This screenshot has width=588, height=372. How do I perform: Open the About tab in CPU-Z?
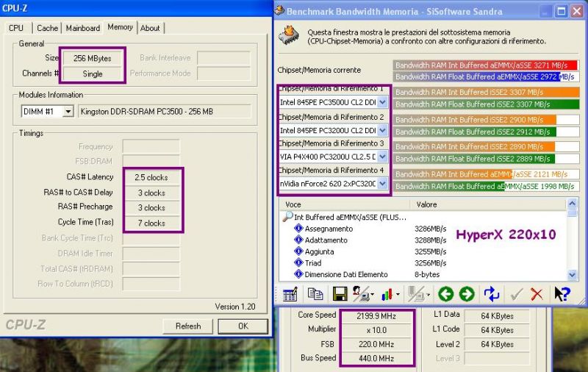(x=150, y=28)
